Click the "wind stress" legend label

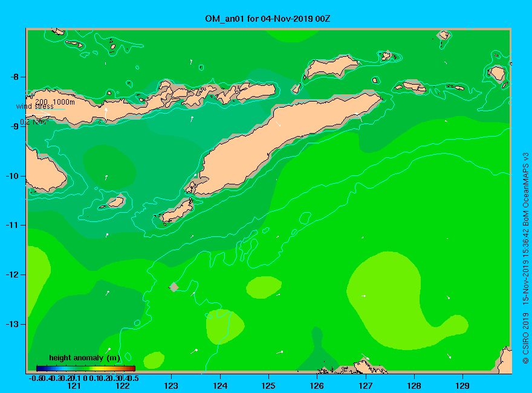(x=35, y=106)
